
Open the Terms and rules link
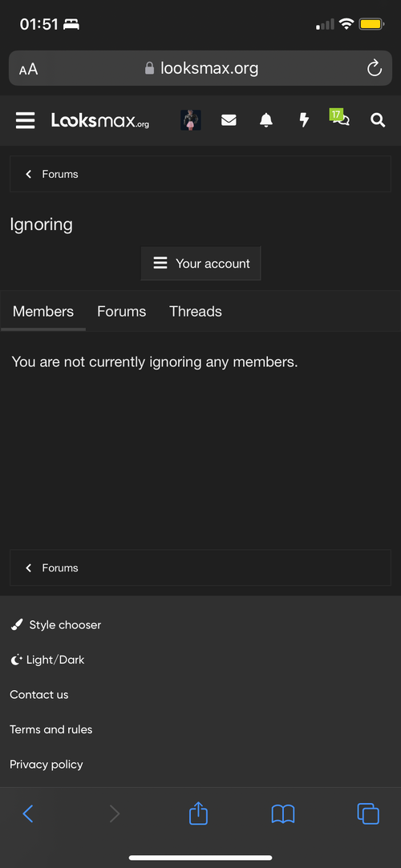(x=51, y=729)
